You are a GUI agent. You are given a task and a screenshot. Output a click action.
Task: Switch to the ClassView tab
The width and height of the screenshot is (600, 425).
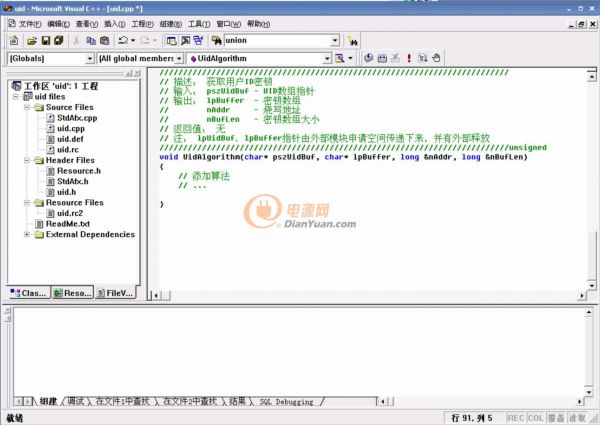point(29,293)
